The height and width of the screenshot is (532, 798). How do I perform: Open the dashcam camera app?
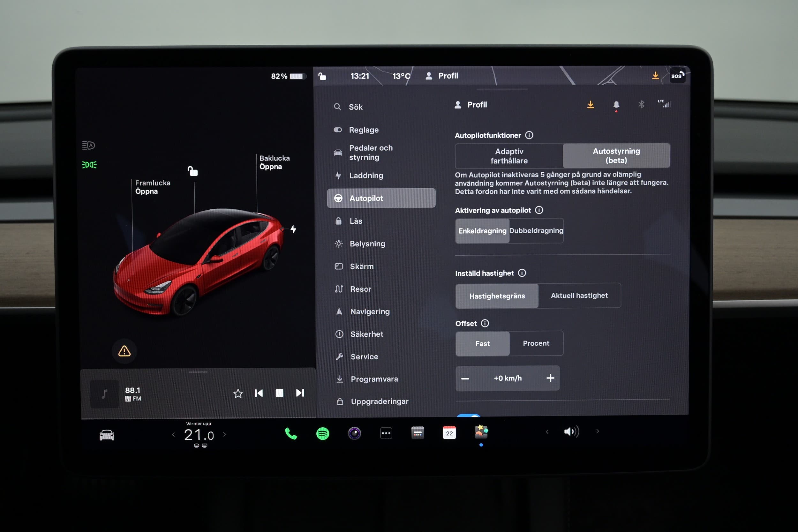click(x=354, y=433)
